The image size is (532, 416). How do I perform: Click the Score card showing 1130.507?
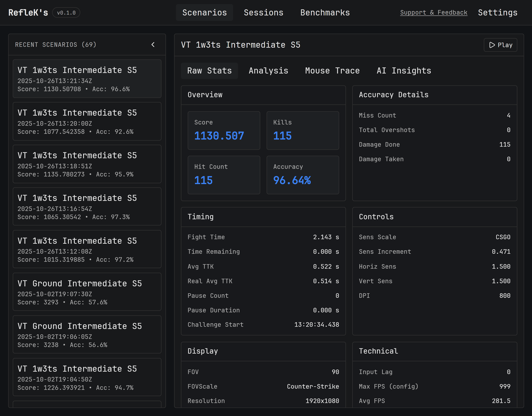point(224,131)
